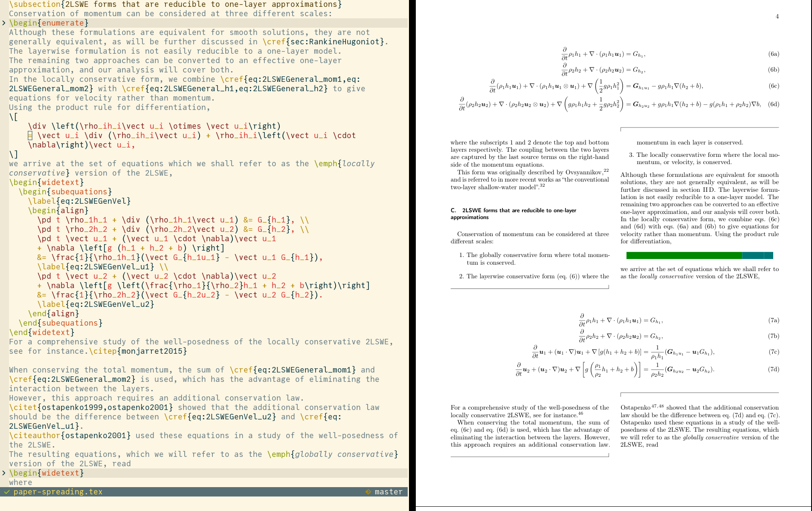Follow citation superscript 22 after Ovsyannikov
The height and width of the screenshot is (511, 812).
click(606, 170)
